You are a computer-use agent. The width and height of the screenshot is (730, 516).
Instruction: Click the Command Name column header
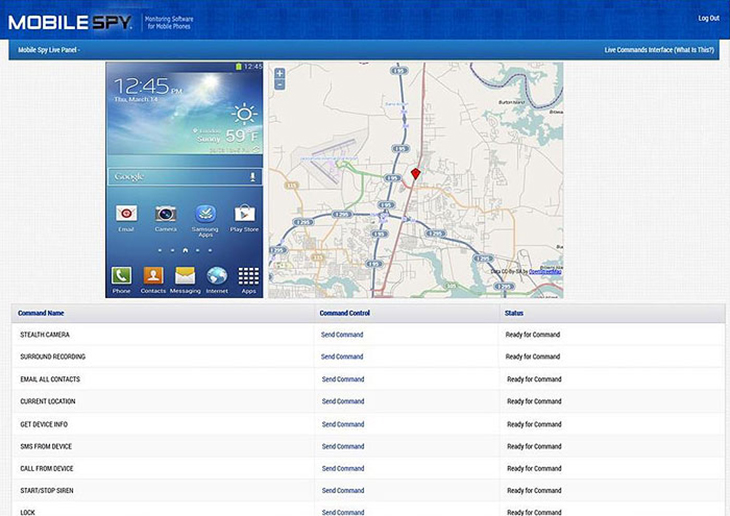41,313
